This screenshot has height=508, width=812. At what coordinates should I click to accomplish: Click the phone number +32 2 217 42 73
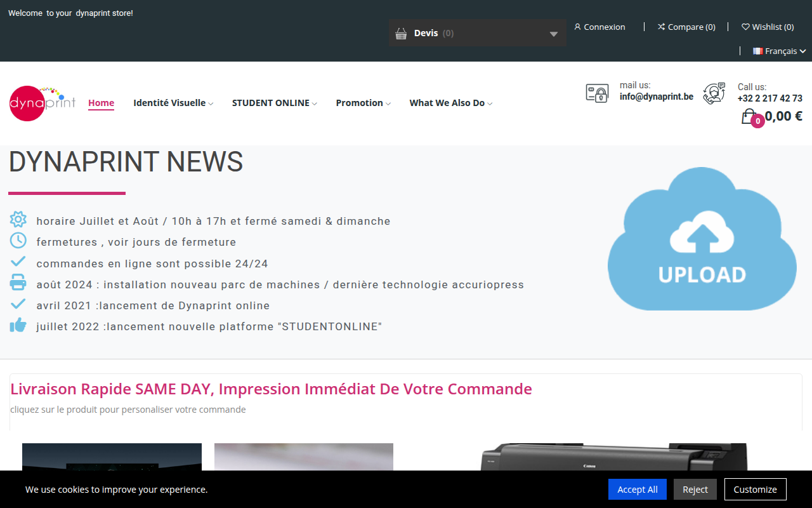pyautogui.click(x=770, y=98)
